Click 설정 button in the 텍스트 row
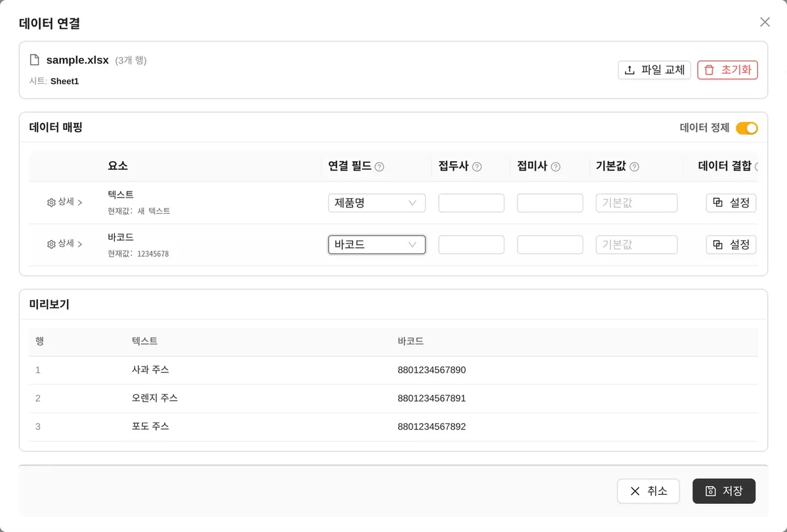Viewport: 787px width, 532px height. (731, 203)
